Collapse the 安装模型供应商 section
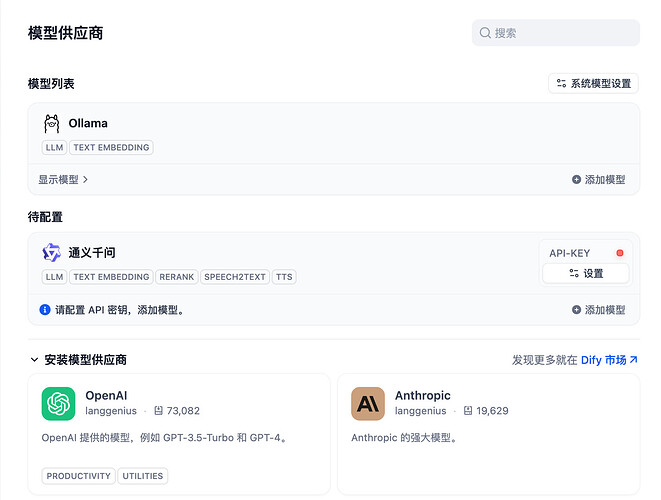The height and width of the screenshot is (500, 661). [x=34, y=360]
